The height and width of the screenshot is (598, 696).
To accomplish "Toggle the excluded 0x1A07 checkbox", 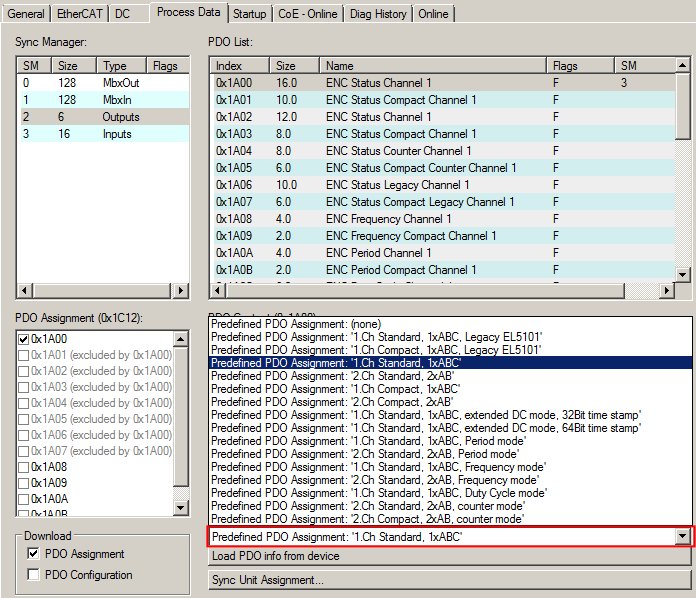I will pos(24,451).
